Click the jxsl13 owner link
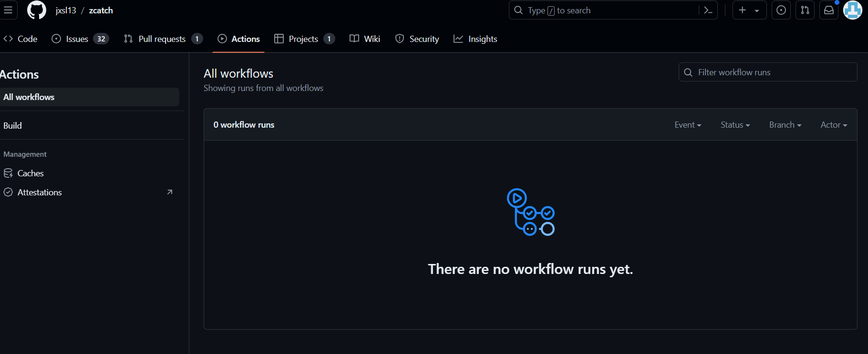Screen dimensions: 868x354 tap(66, 10)
